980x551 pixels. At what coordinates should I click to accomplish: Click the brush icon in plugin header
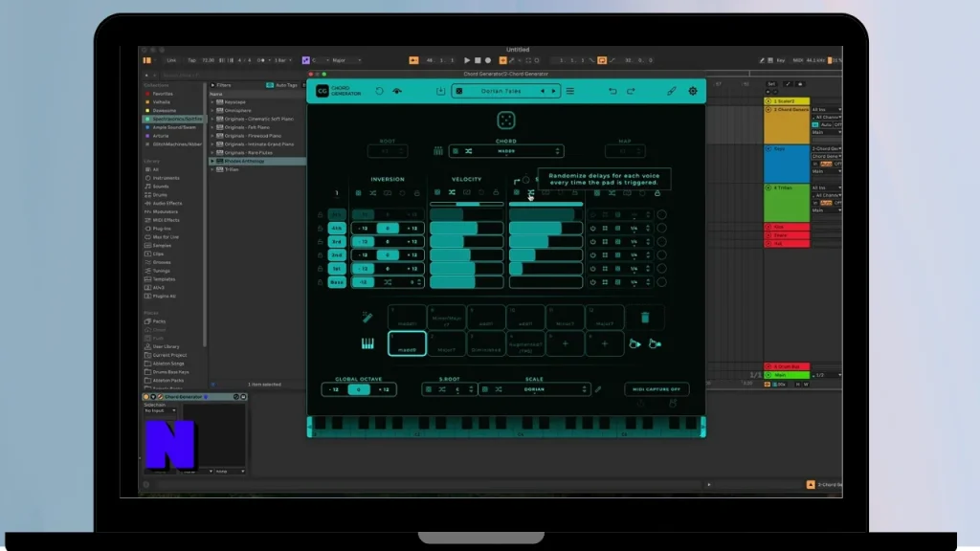[671, 91]
